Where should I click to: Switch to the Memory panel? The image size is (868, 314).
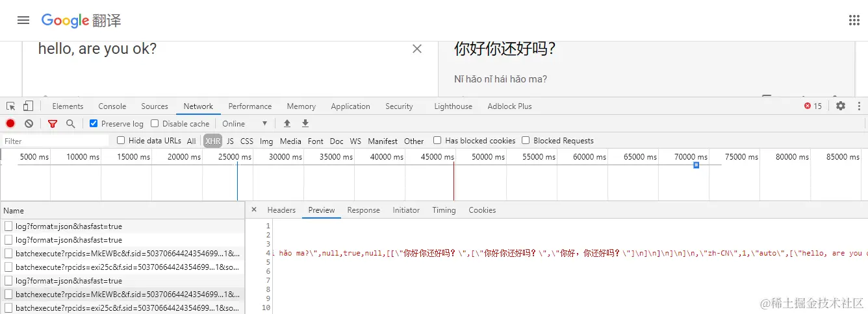point(301,106)
